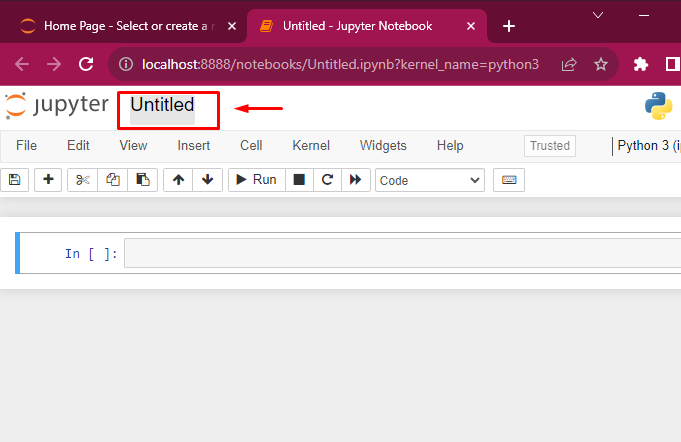This screenshot has height=442, width=681.
Task: Restart the kernel circular arrow icon
Action: point(327,180)
